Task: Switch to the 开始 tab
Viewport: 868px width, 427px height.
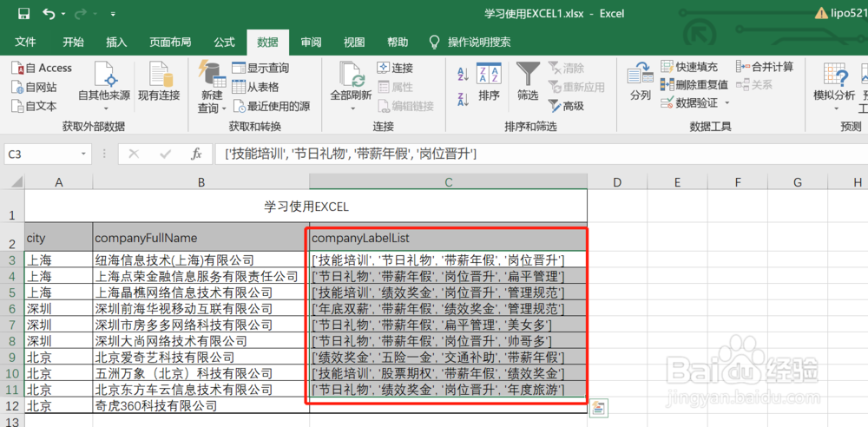Action: tap(73, 42)
